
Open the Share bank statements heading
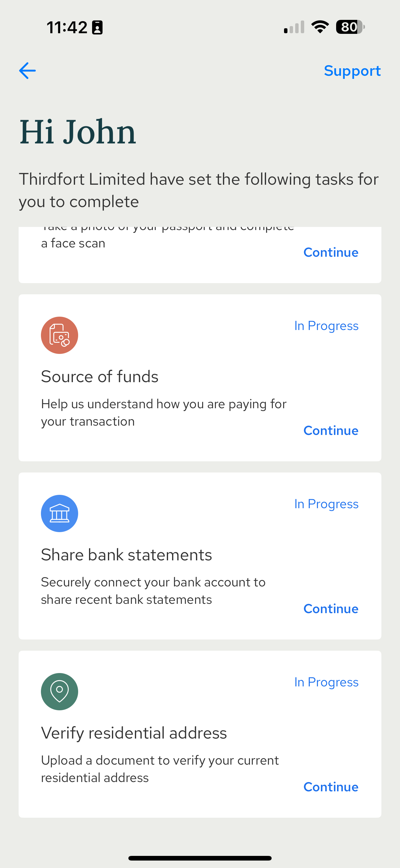[x=126, y=555]
